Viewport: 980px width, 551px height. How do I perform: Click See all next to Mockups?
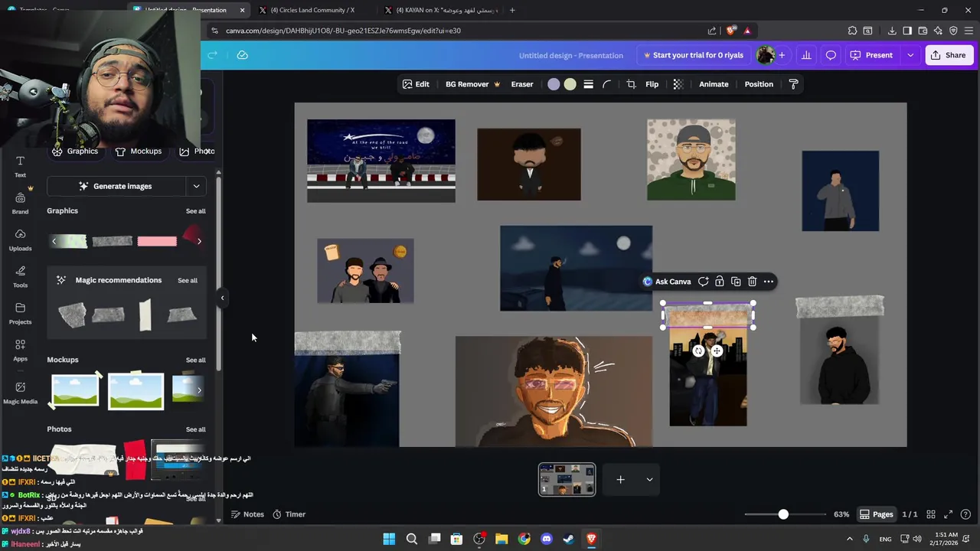[x=195, y=360]
